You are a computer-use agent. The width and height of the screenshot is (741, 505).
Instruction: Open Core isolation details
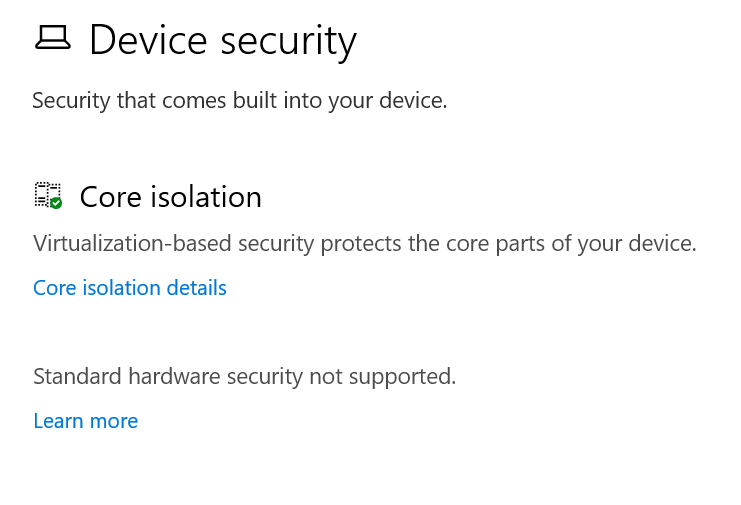[130, 288]
